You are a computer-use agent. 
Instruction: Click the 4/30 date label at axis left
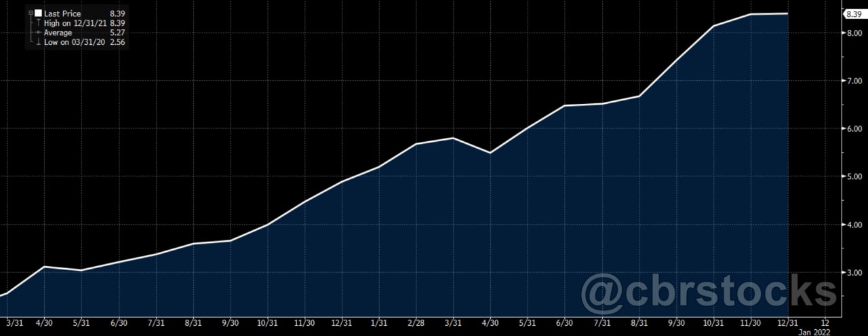point(44,322)
